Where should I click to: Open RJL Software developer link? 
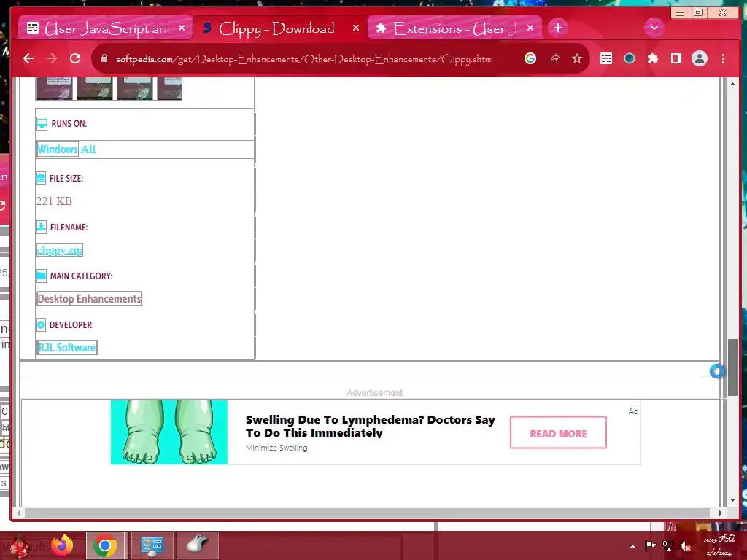66,347
